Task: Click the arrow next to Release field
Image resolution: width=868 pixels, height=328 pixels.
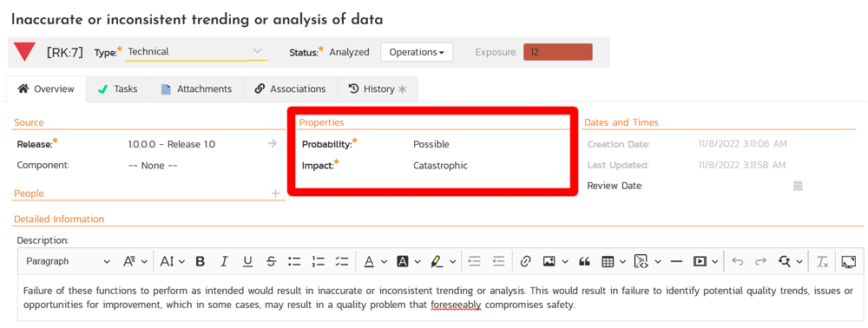Action: [x=272, y=144]
